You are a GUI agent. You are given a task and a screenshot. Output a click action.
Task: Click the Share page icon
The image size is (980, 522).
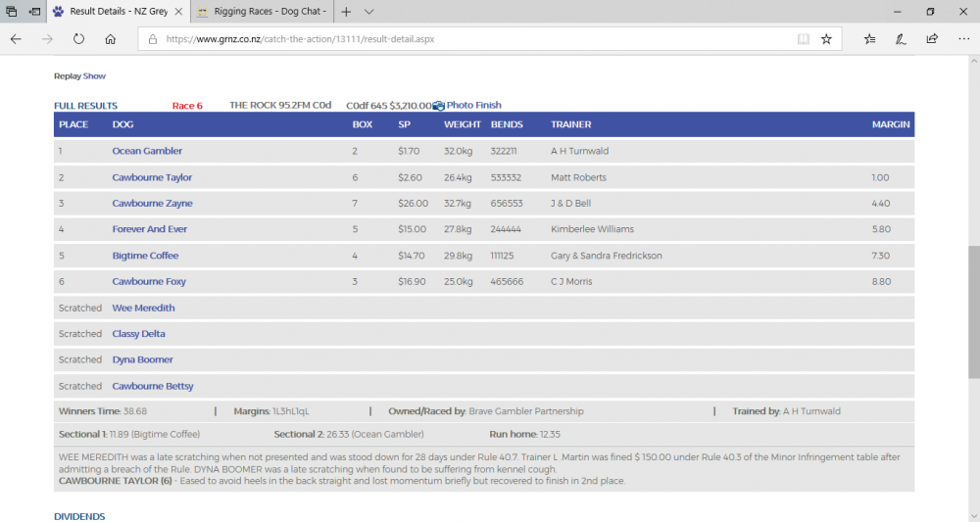tap(932, 39)
